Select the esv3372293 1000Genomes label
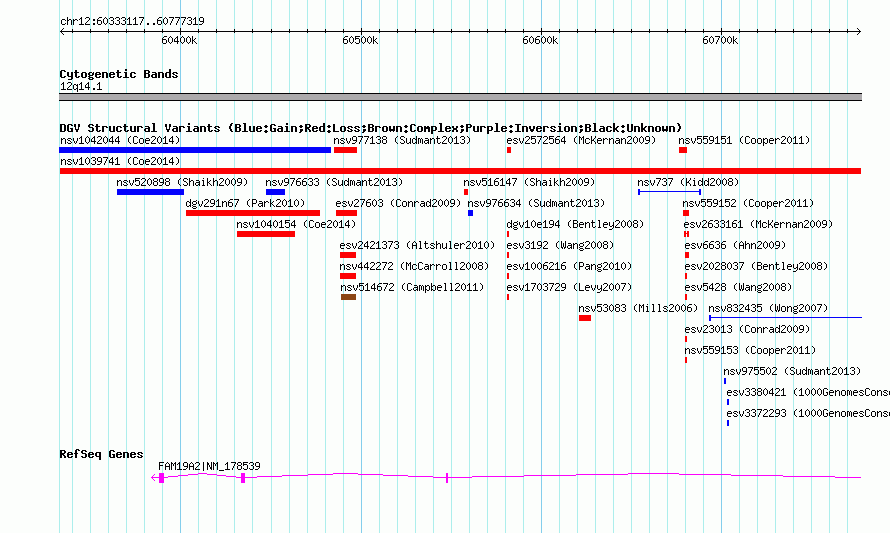Viewport: 890px width, 533px height. click(x=808, y=413)
